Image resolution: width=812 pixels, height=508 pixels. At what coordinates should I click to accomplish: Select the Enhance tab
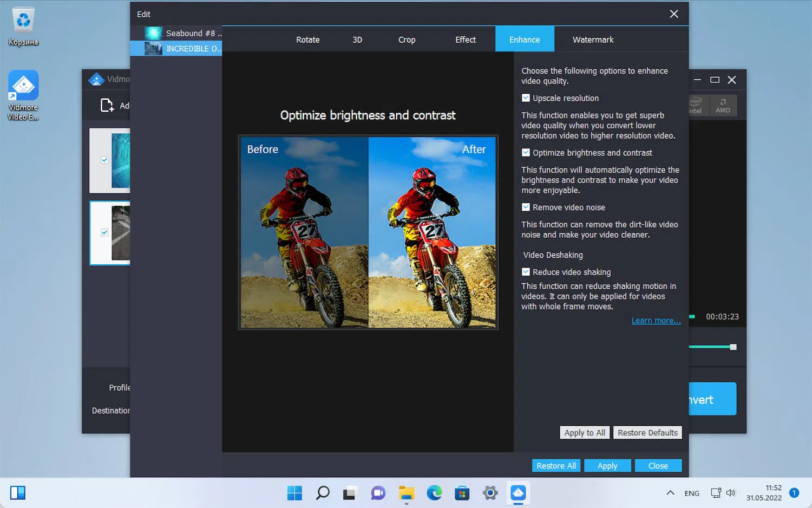tap(525, 39)
